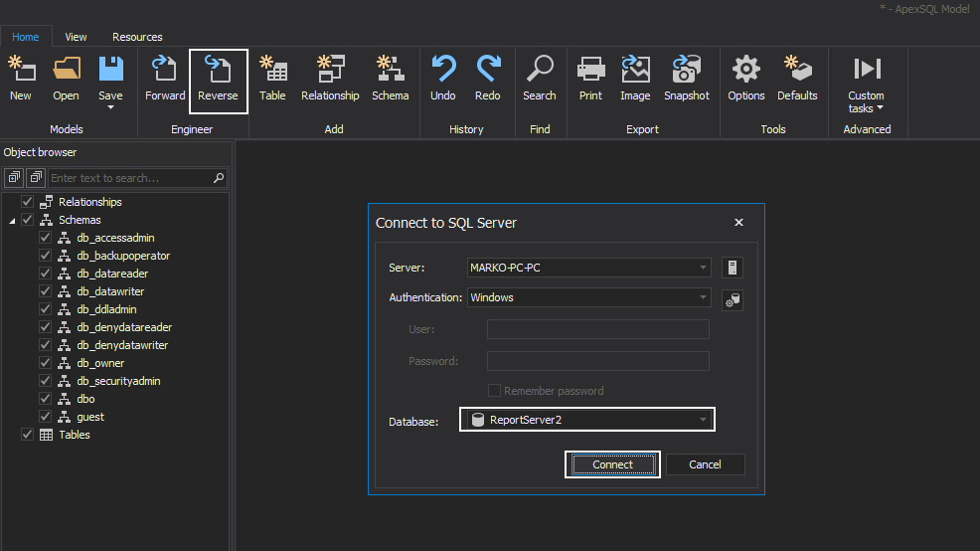The image size is (980, 551).
Task: Click the server browse icon beside Server field
Action: 732,268
